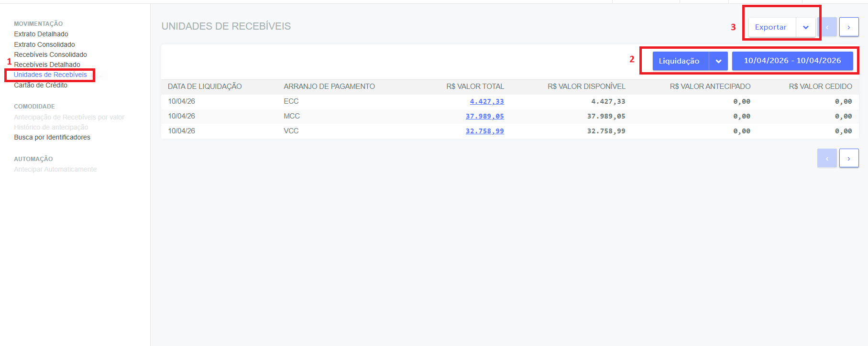Click Antecipação de Recebíveis por valor
The height and width of the screenshot is (346, 868).
pos(69,117)
